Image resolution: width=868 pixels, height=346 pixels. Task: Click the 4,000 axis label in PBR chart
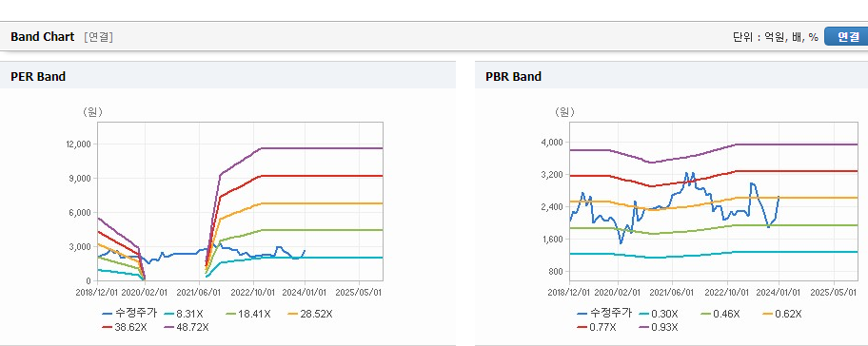(552, 143)
